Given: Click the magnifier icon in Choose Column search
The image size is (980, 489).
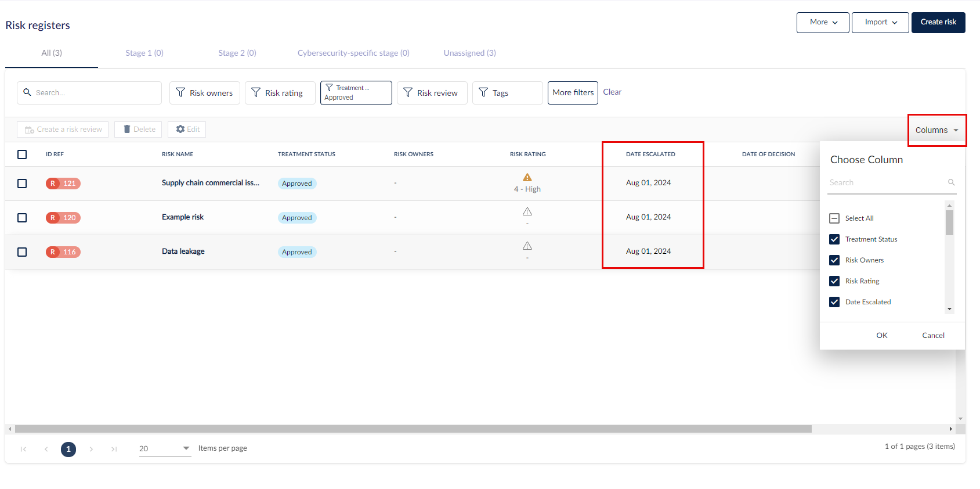Looking at the screenshot, I should (952, 182).
